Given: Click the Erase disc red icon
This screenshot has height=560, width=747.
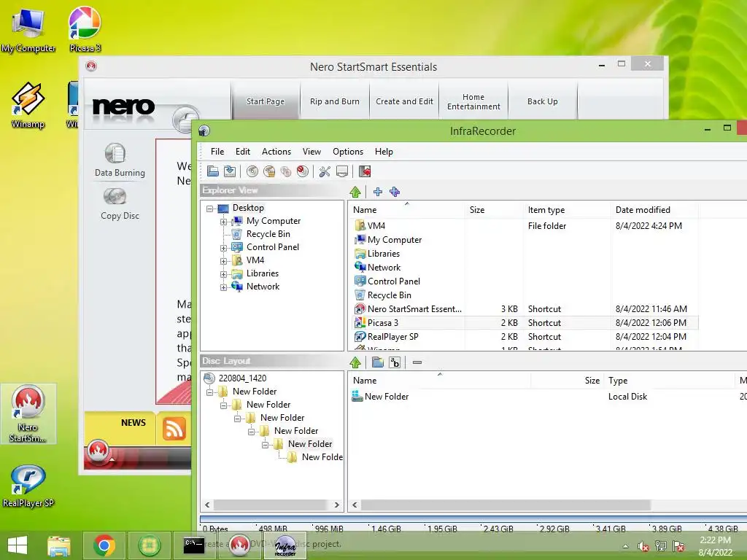Looking at the screenshot, I should (303, 171).
